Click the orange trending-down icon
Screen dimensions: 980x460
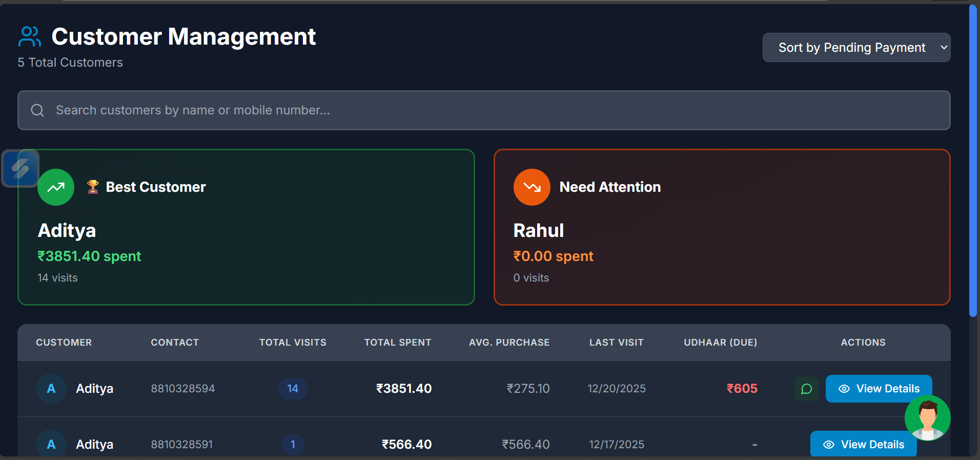coord(532,187)
